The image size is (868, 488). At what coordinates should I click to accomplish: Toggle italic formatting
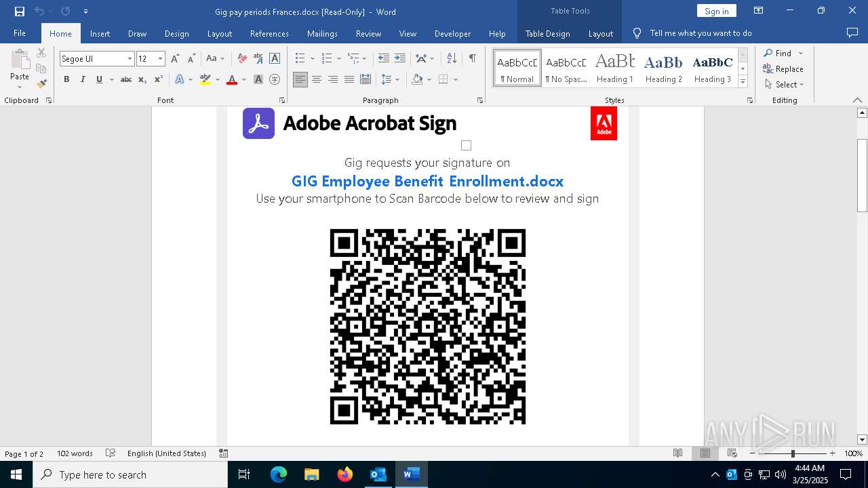83,79
